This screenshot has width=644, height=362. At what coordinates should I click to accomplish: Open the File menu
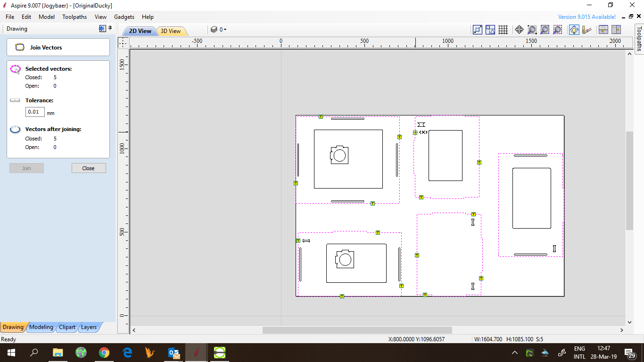[x=10, y=17]
